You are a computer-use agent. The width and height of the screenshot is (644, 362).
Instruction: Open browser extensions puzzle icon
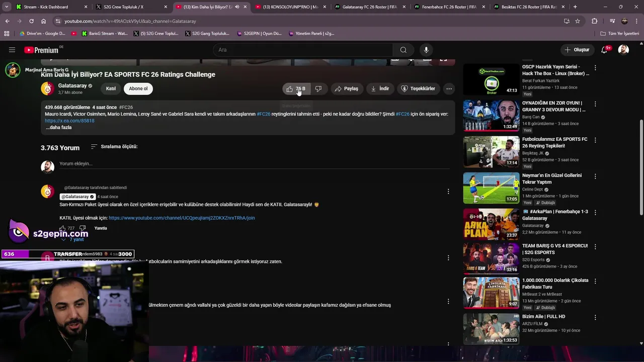coord(595,21)
